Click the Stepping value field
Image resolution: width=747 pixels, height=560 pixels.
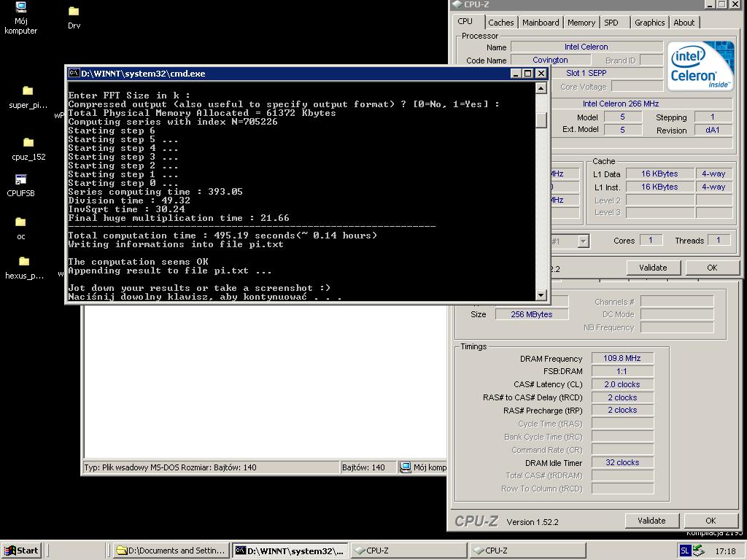712,117
